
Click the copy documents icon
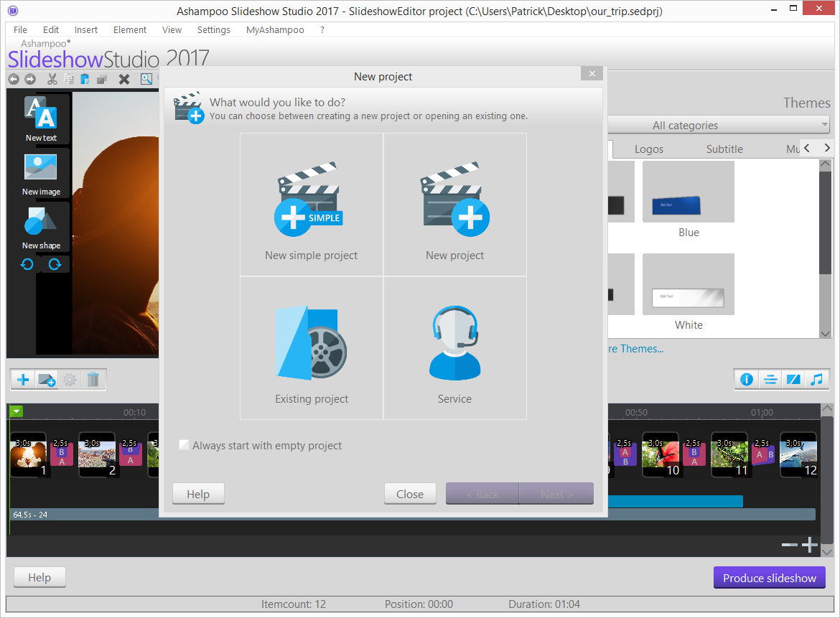click(69, 79)
